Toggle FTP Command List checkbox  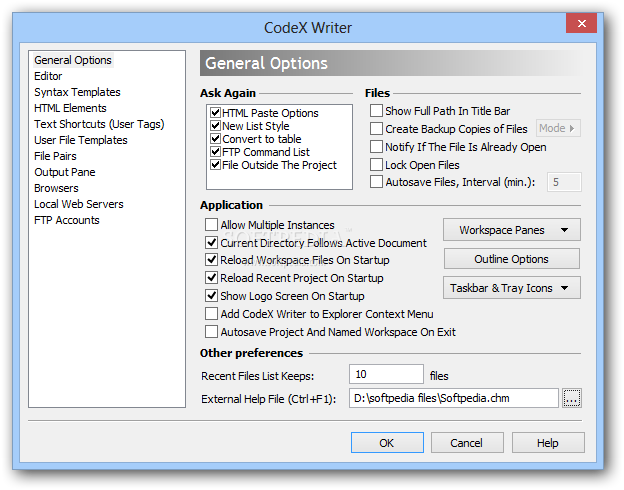[215, 152]
